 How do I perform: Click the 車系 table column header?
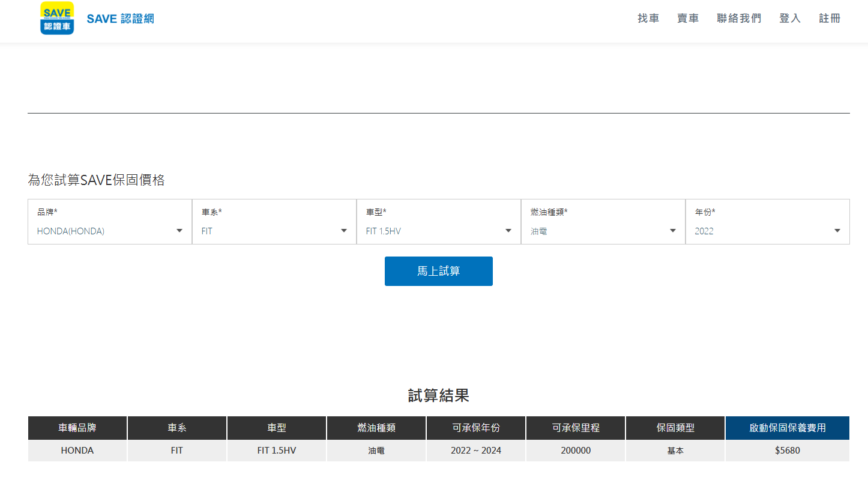coord(177,428)
